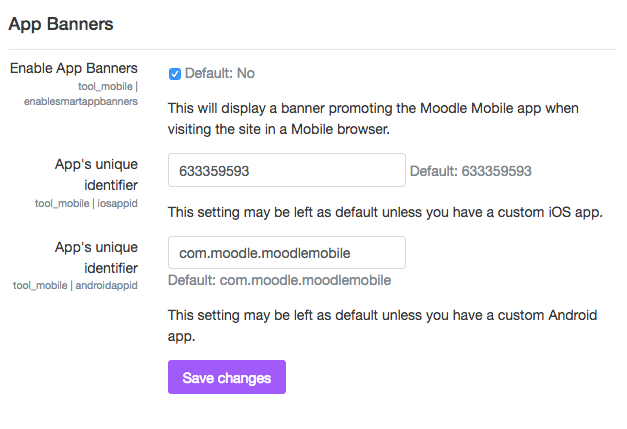Click the 'Default: 633359593' hint text
Image resolution: width=627 pixels, height=429 pixels.
click(471, 171)
